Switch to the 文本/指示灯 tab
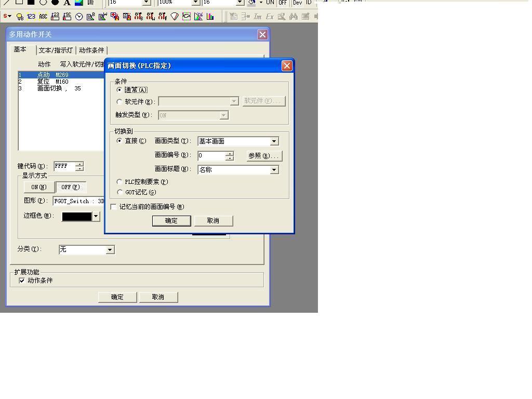The width and height of the screenshot is (532, 399). coord(56,50)
